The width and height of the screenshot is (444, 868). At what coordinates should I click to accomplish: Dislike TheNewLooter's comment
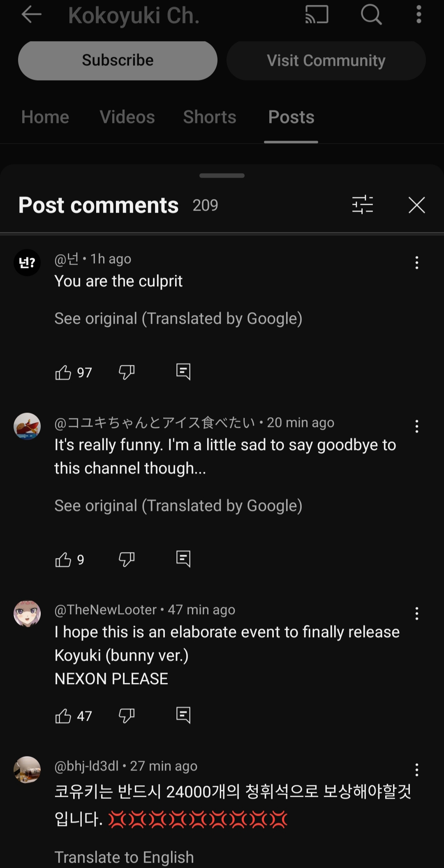(x=126, y=716)
